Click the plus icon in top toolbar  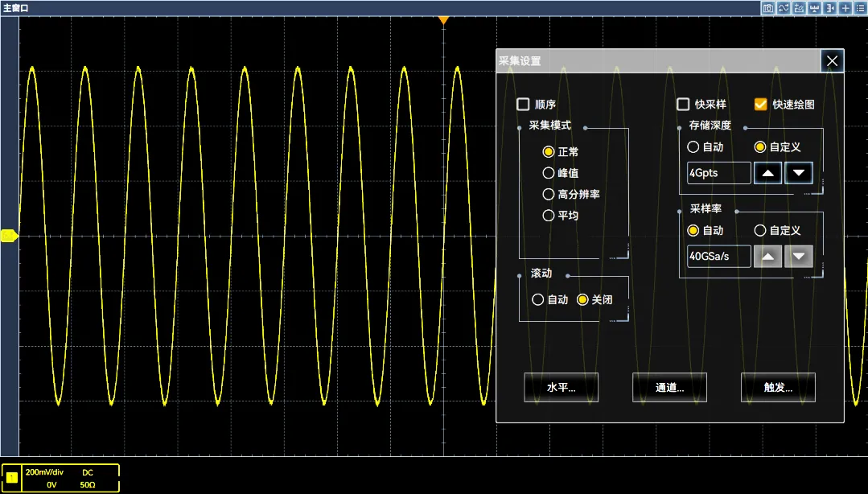tap(845, 8)
